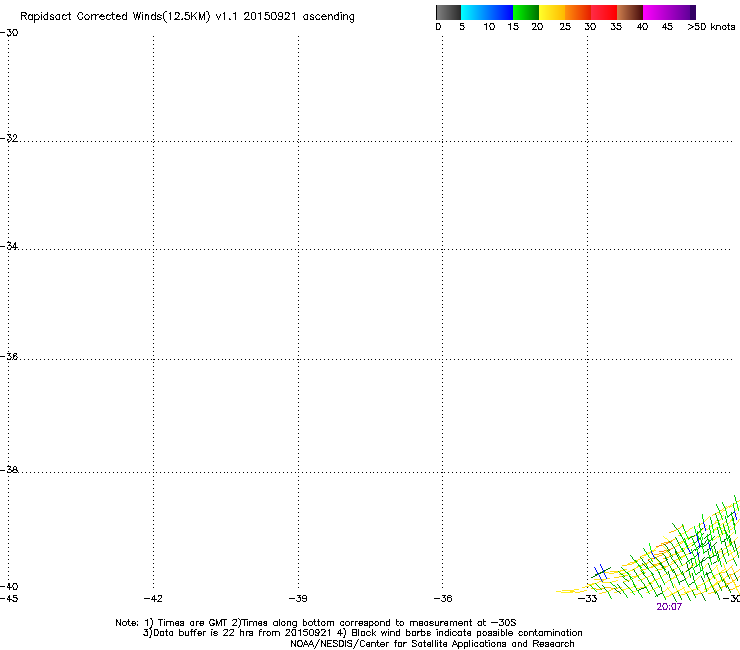Click the green 15-20 knots color segment
The image size is (740, 650).
(x=526, y=12)
